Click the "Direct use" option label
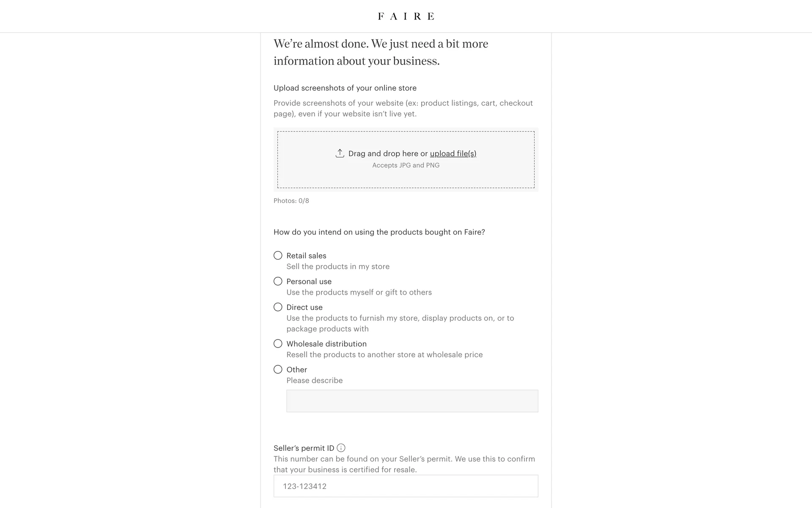 pyautogui.click(x=304, y=307)
